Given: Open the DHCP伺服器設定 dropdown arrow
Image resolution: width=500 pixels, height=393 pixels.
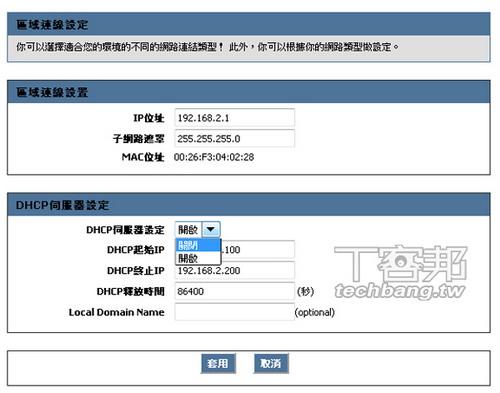Looking at the screenshot, I should pyautogui.click(x=211, y=229).
